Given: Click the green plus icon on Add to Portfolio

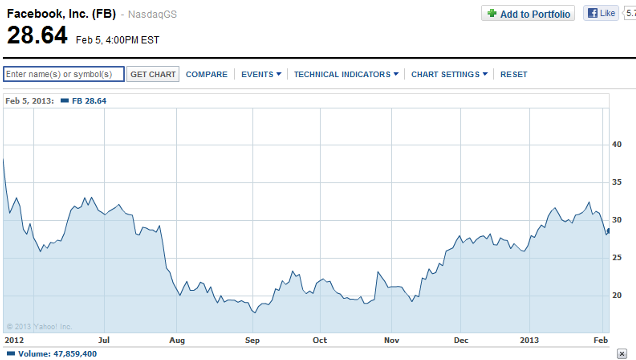Looking at the screenshot, I should pos(492,13).
